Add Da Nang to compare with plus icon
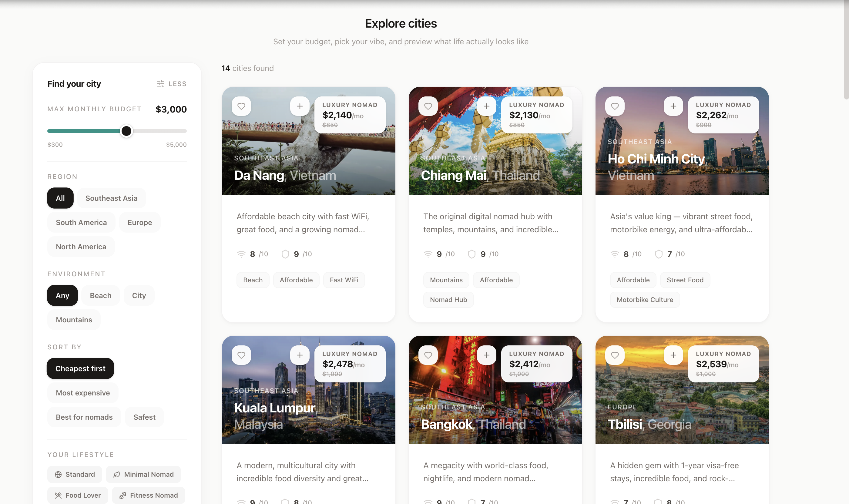 tap(300, 106)
